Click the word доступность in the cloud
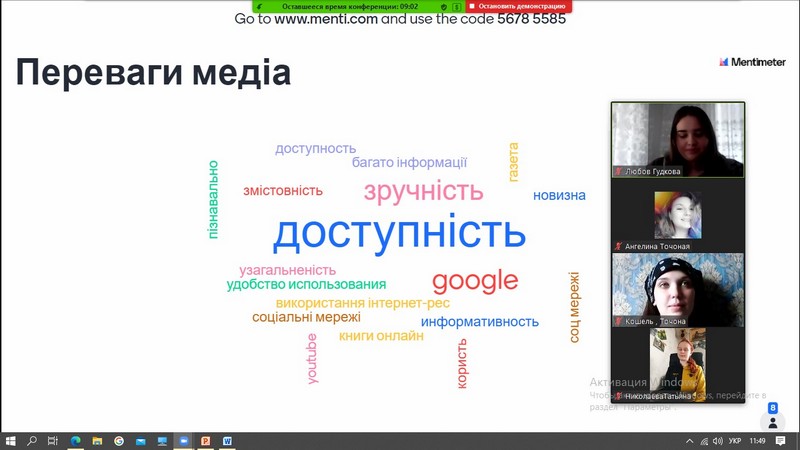This screenshot has height=450, width=800. (315, 148)
